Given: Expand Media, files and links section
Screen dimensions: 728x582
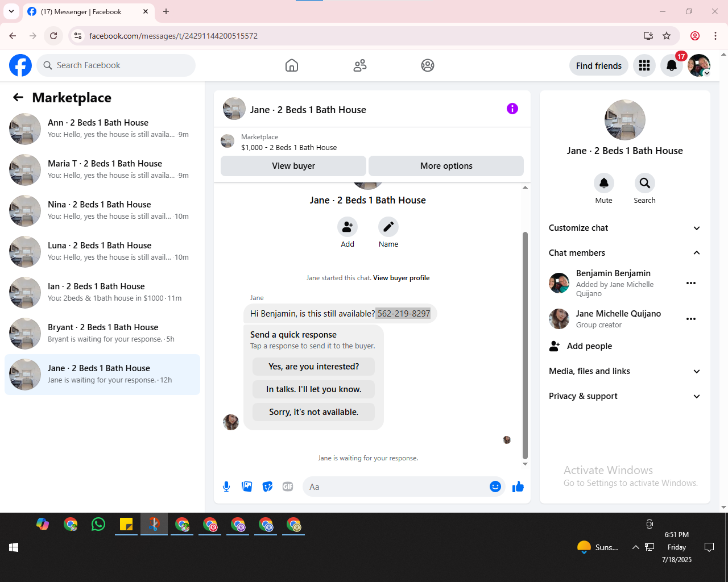Looking at the screenshot, I should pos(624,371).
